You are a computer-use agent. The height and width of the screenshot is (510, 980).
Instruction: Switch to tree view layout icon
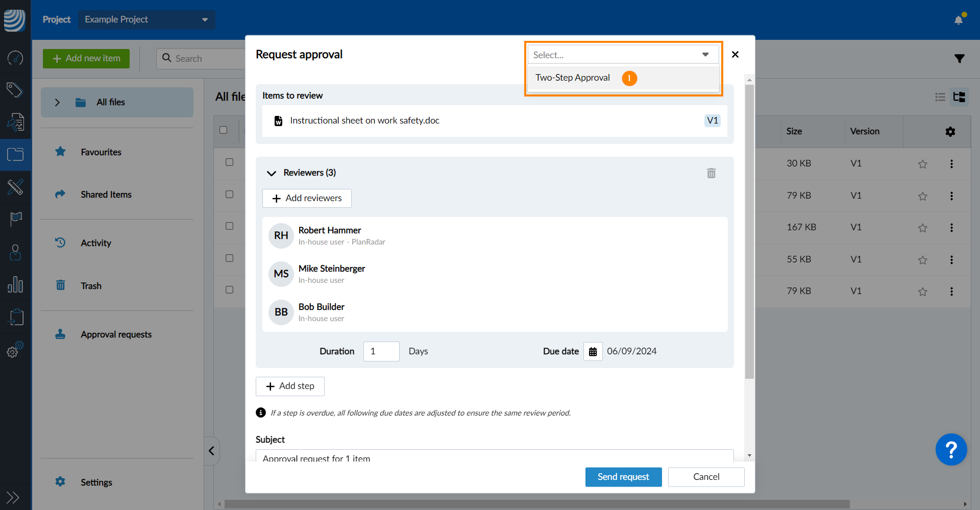pos(959,97)
